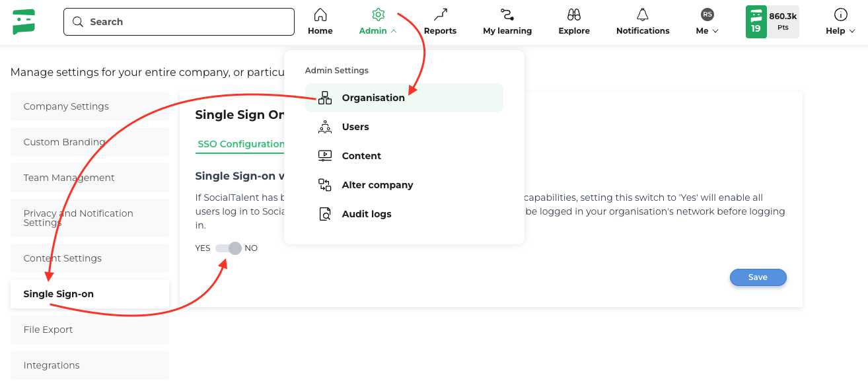Open Home via the house icon

(320, 15)
